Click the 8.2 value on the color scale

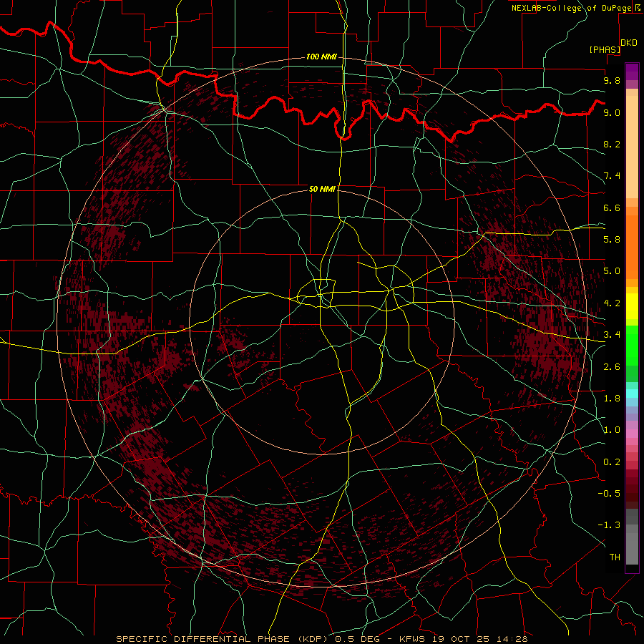pyautogui.click(x=612, y=144)
